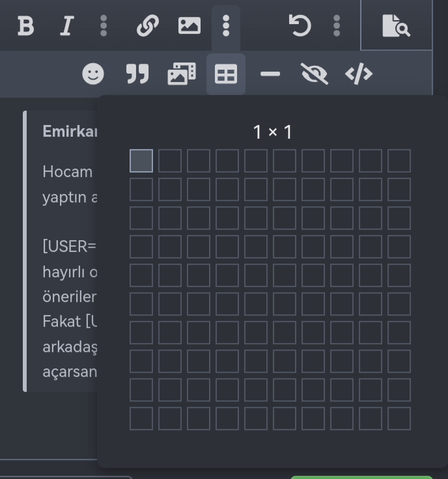Pick the bottom-right cell of the table grid
Image resolution: width=448 pixels, height=479 pixels.
399,418
